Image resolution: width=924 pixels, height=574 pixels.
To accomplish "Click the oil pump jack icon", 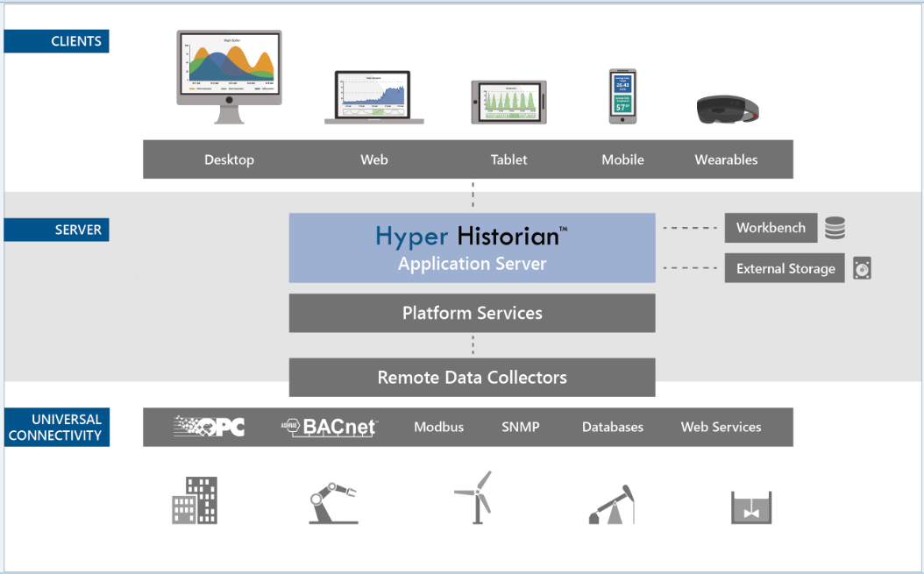I will tap(612, 505).
